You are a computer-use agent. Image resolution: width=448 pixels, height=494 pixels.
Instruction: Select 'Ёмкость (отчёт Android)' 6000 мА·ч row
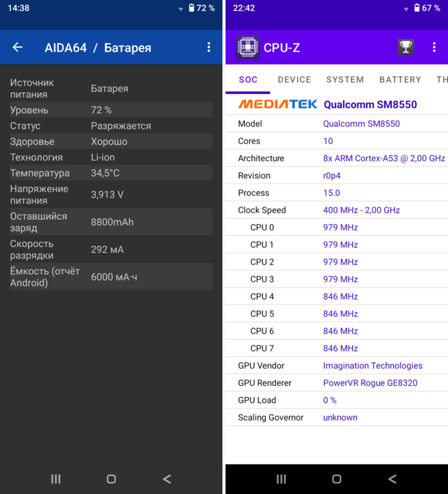111,276
